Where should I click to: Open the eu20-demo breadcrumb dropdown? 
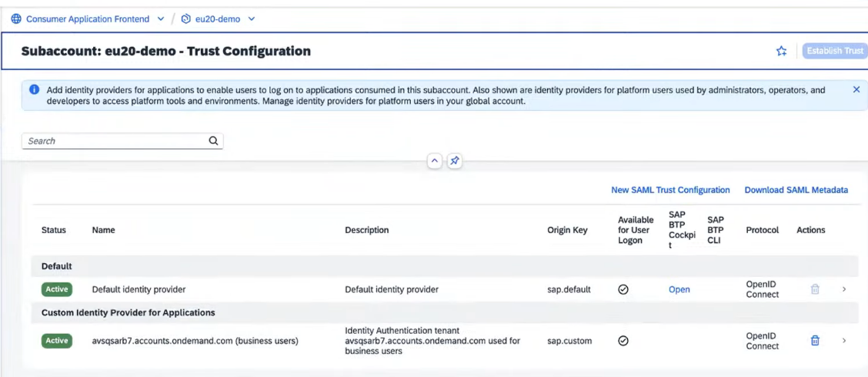point(252,19)
